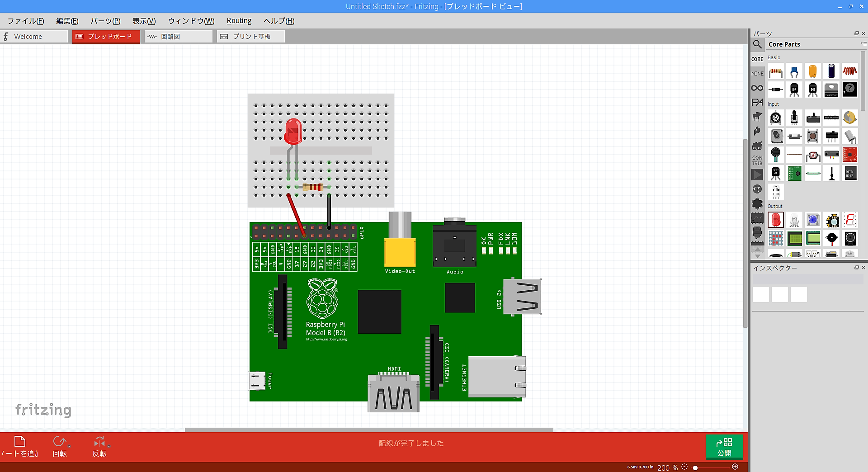
Task: Adjust the zoom slider handle
Action: pyautogui.click(x=695, y=467)
